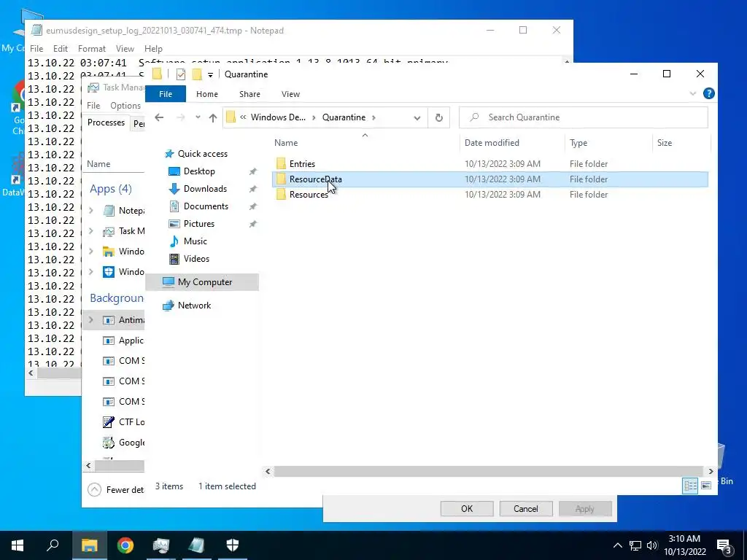Screen dimensions: 747x560
Task: Open Documents in the navigation pane
Action: pos(206,206)
